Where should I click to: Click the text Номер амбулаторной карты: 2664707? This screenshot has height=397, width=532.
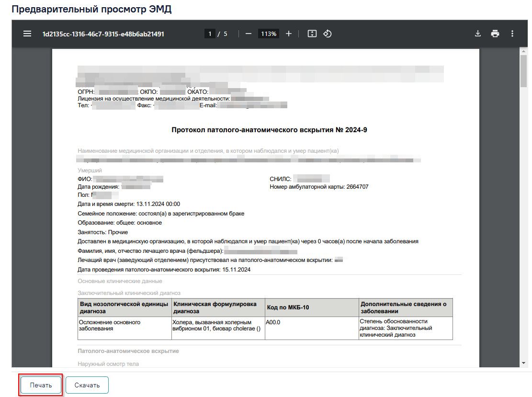319,187
